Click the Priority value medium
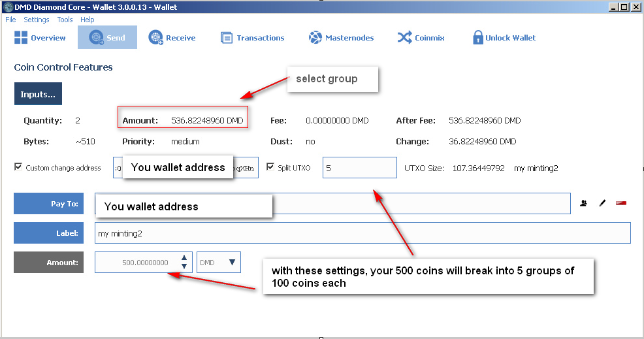 185,141
